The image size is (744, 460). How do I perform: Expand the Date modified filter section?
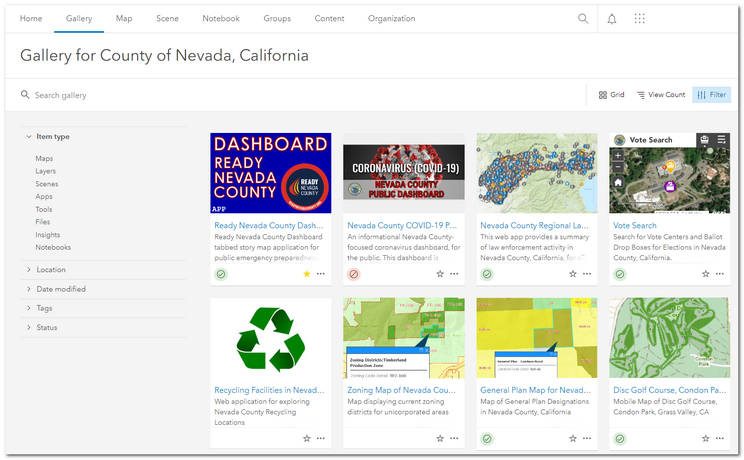(x=60, y=289)
